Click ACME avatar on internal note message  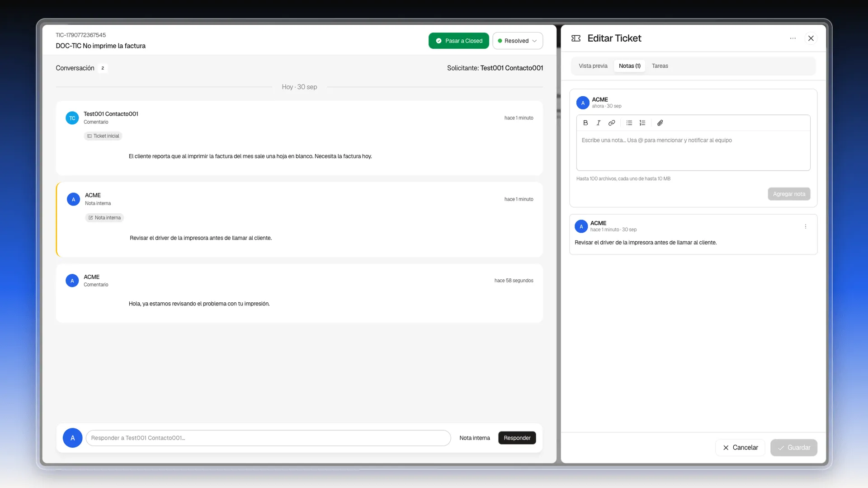pyautogui.click(x=73, y=199)
